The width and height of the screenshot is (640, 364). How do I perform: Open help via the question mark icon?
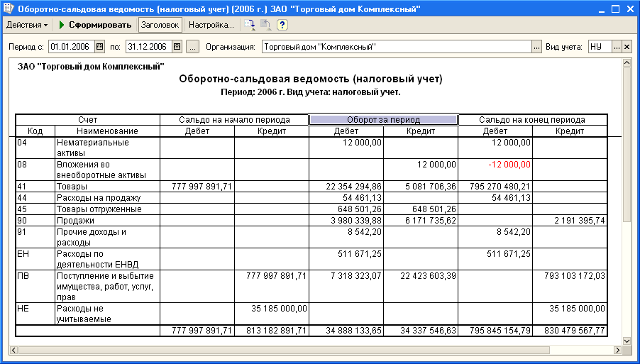coord(282,25)
